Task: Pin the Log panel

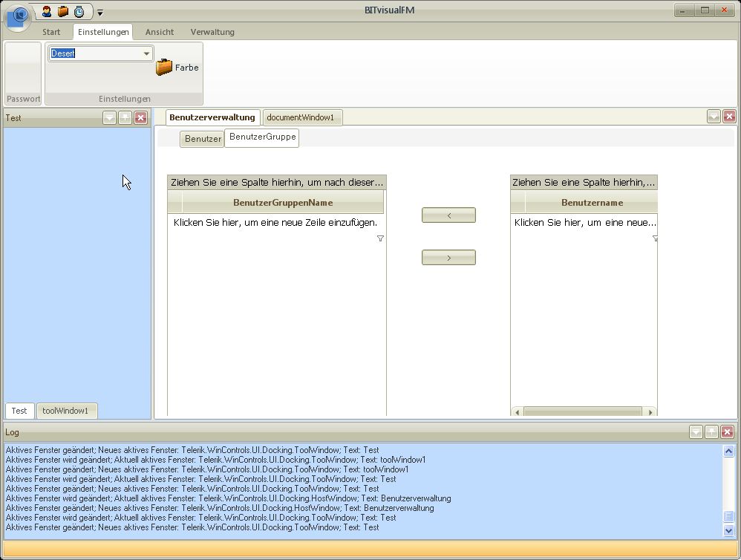Action: [711, 432]
